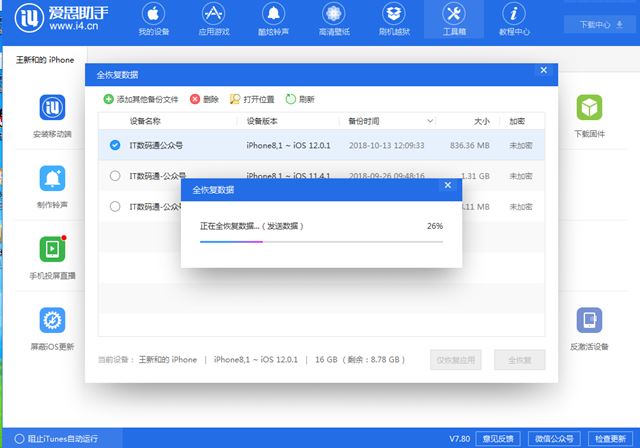Open 屏蔽iOS更新 block update tool
The image size is (640, 448).
52,329
